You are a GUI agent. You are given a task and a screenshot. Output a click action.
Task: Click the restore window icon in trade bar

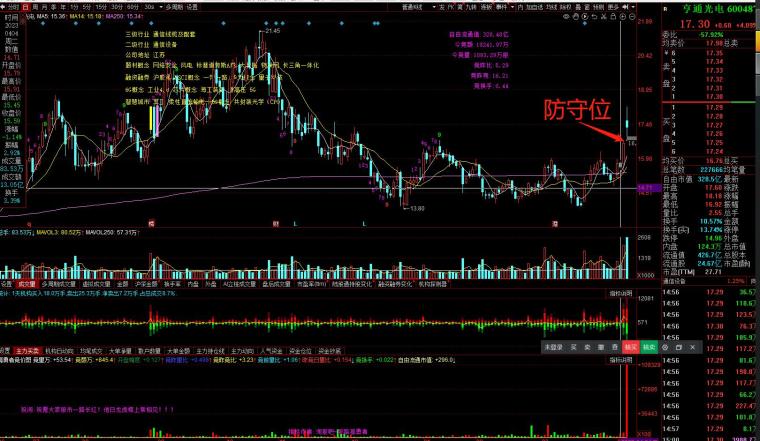[x=679, y=347]
